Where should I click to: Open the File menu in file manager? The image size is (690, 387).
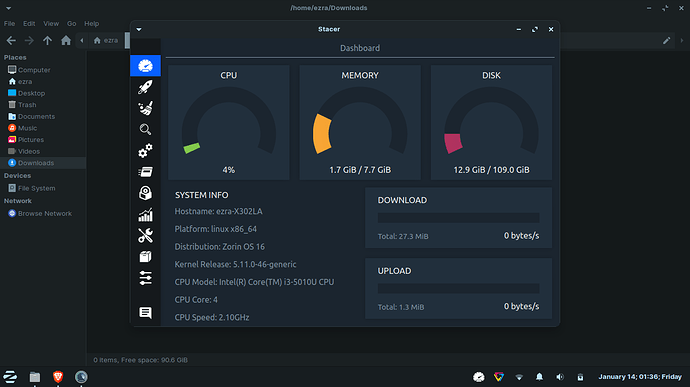point(9,24)
